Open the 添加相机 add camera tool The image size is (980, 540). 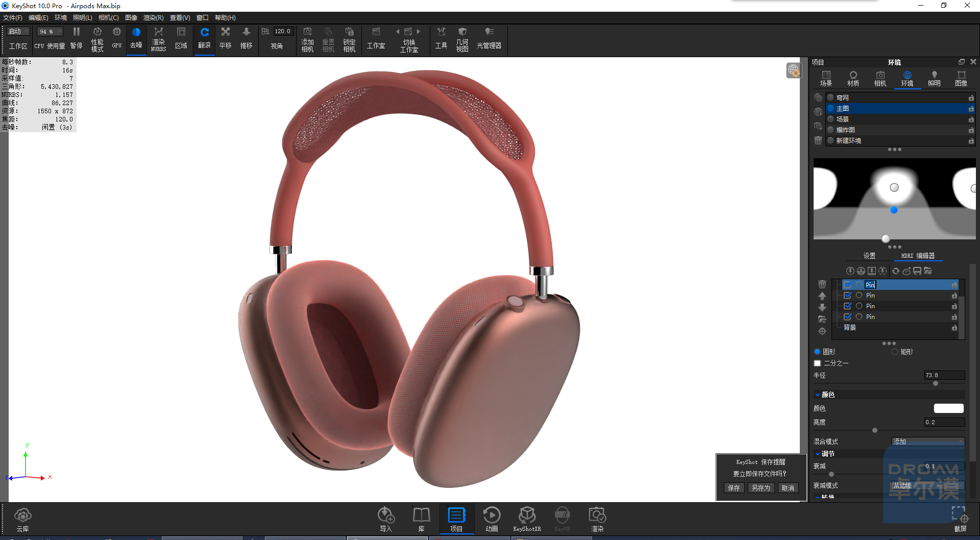click(307, 39)
